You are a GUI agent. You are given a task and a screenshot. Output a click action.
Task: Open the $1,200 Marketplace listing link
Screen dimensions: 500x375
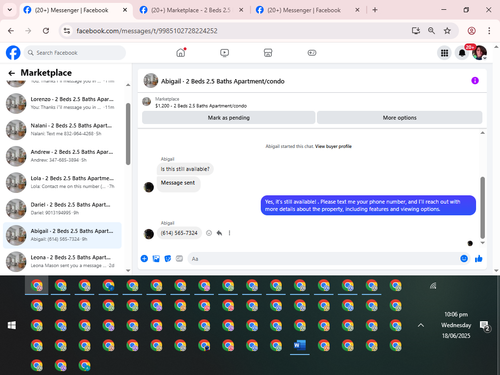201,106
